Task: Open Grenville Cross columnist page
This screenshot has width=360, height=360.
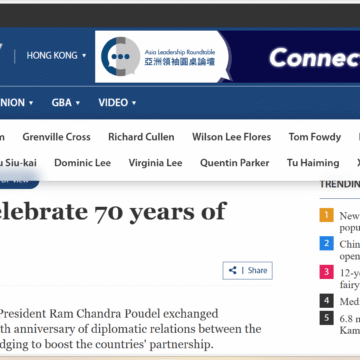Action: tap(56, 137)
